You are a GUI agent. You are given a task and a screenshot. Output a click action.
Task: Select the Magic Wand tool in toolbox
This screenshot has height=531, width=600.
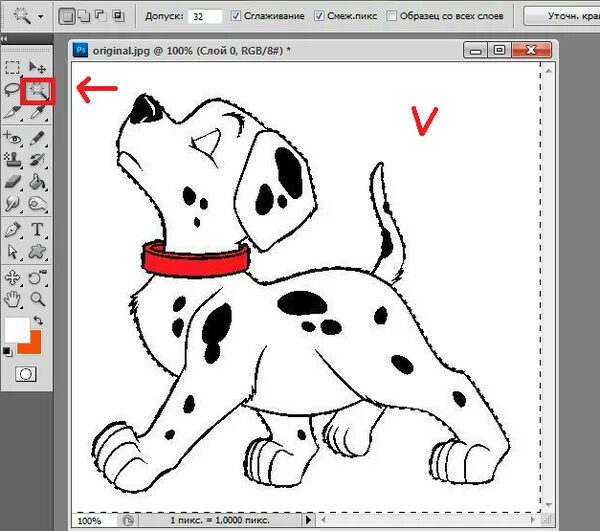(x=38, y=91)
